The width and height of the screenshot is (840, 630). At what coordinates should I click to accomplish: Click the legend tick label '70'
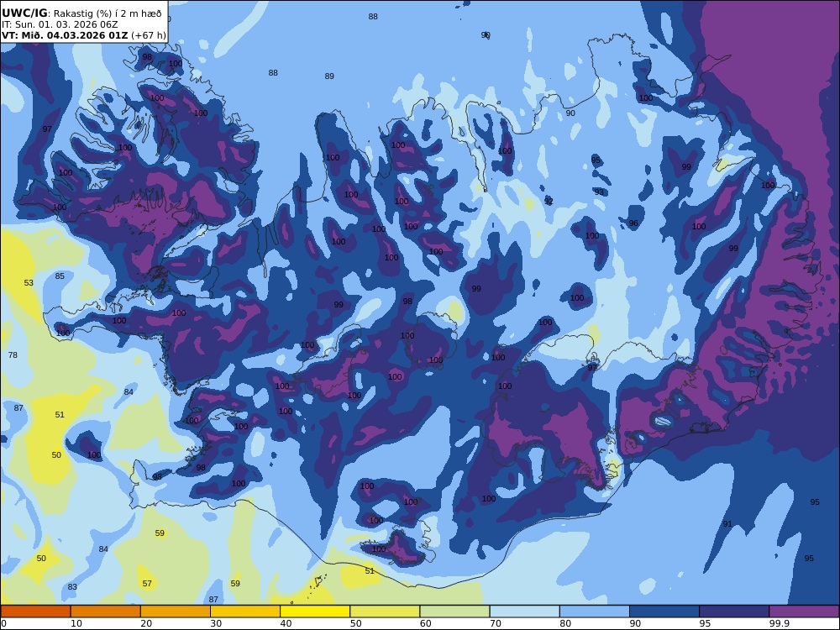(496, 623)
